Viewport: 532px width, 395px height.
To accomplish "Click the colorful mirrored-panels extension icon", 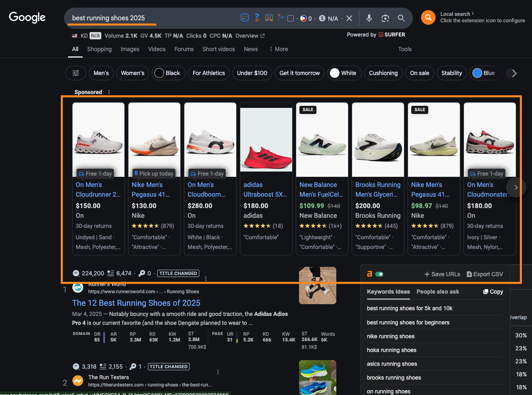I will [269, 17].
